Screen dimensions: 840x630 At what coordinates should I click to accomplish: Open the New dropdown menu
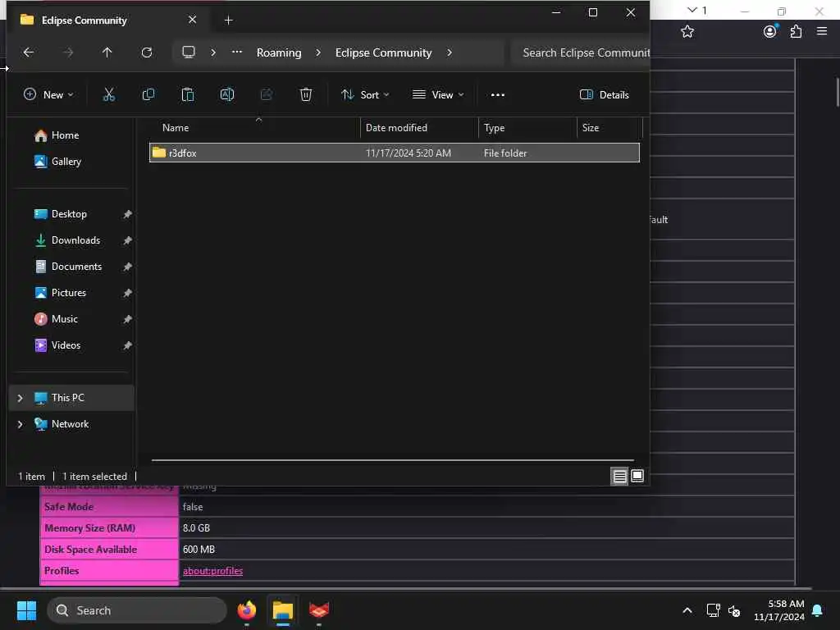click(x=48, y=95)
